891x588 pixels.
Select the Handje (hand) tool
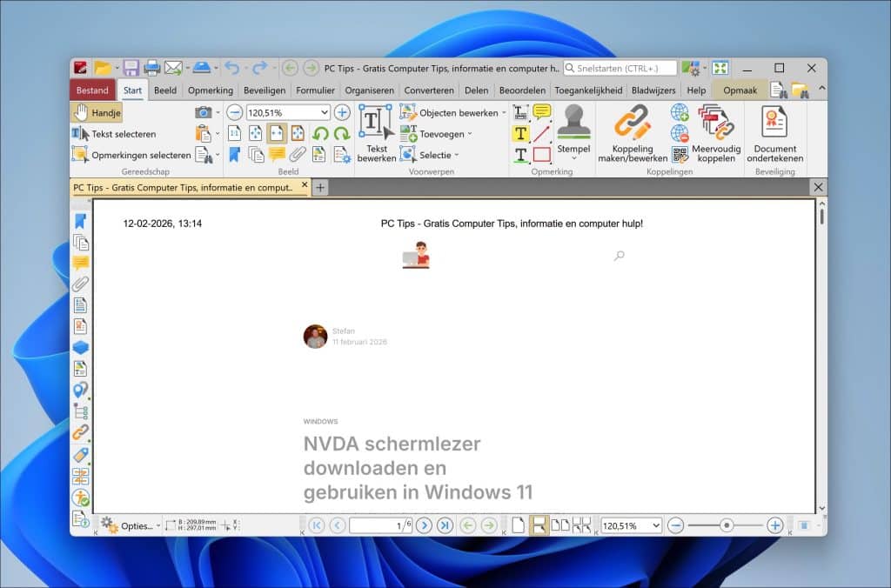point(96,111)
